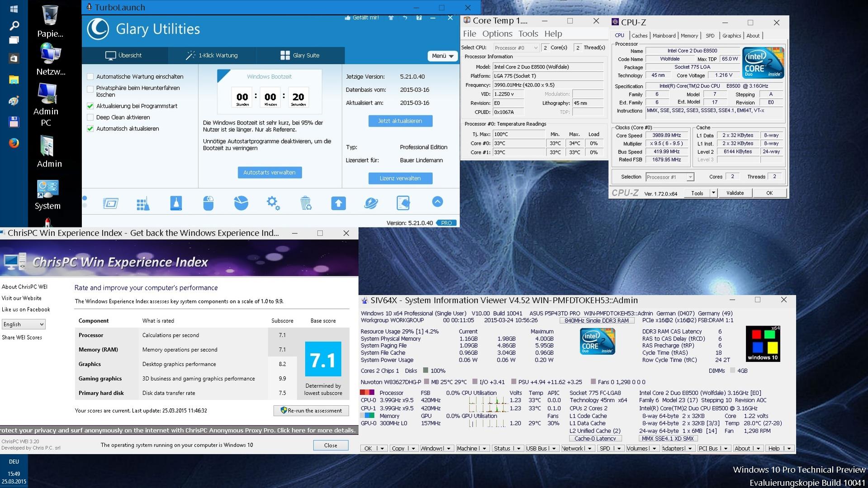Image resolution: width=868 pixels, height=488 pixels.
Task: Expand the SIV64X Network dropdown arrow
Action: coord(590,449)
